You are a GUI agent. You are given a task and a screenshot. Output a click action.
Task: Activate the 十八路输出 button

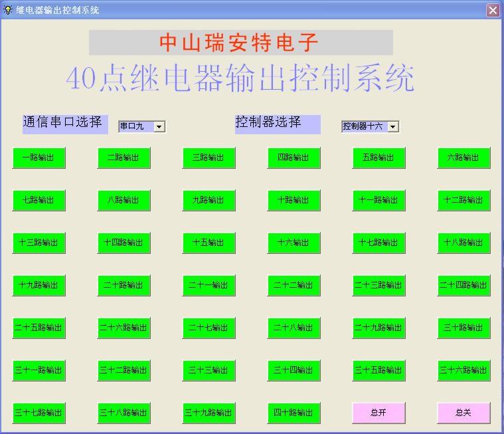pos(463,243)
